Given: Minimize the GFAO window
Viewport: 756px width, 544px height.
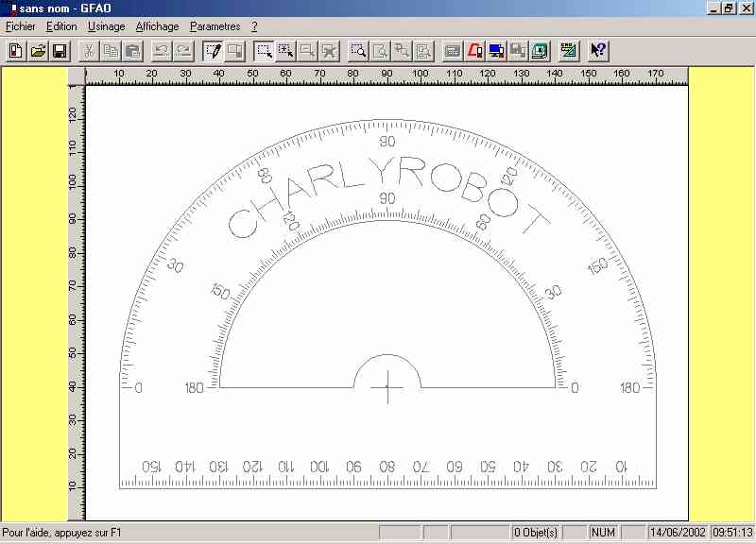Looking at the screenshot, I should [714, 8].
